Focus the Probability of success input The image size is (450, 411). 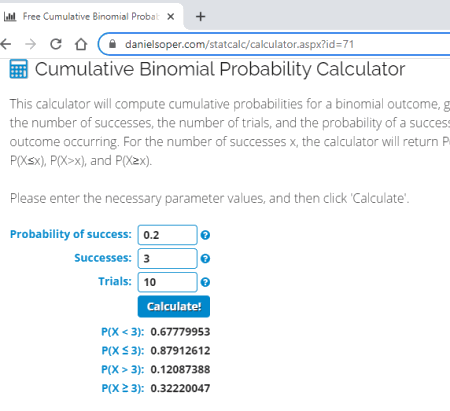(x=167, y=235)
